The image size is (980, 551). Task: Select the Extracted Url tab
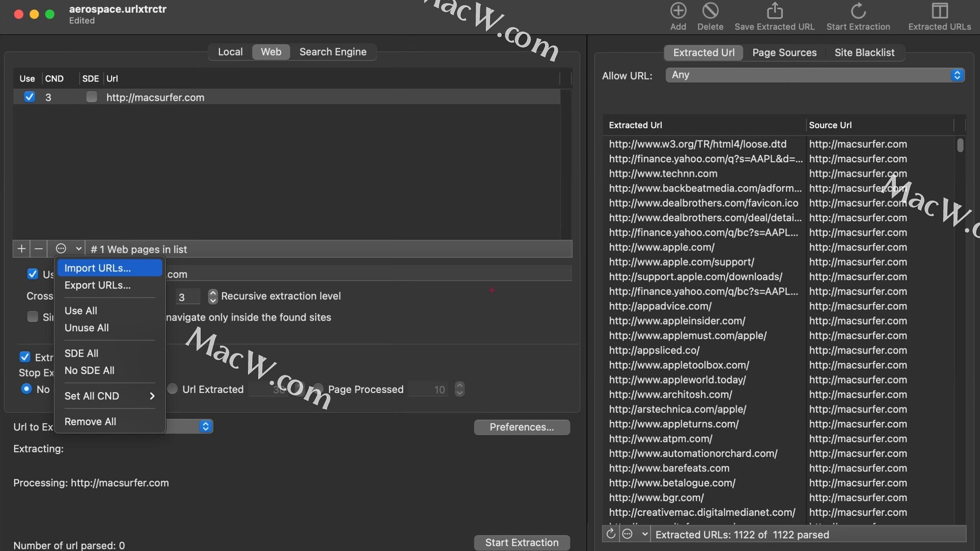click(x=704, y=53)
